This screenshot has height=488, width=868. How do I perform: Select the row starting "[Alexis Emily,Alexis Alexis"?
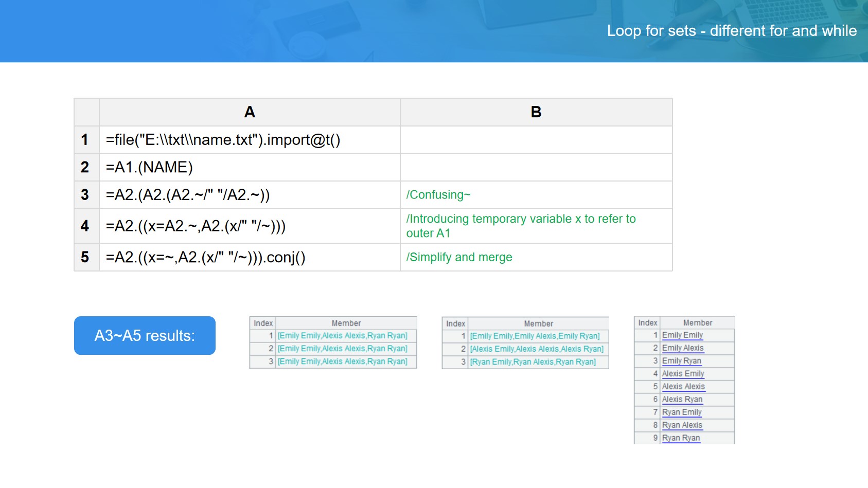click(536, 349)
